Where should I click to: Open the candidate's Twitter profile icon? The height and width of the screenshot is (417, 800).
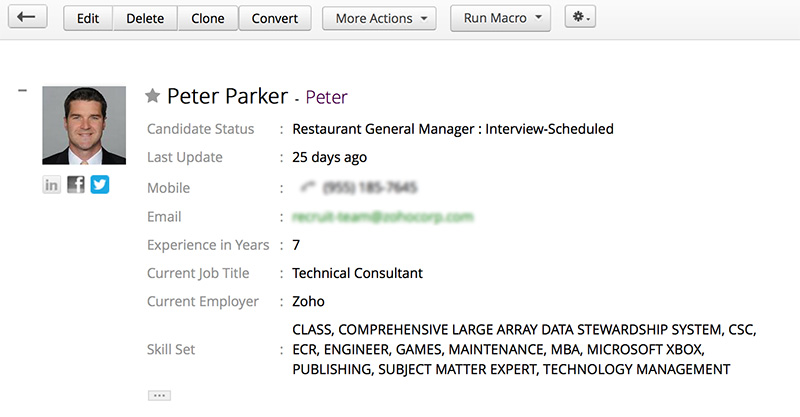pyautogui.click(x=100, y=185)
